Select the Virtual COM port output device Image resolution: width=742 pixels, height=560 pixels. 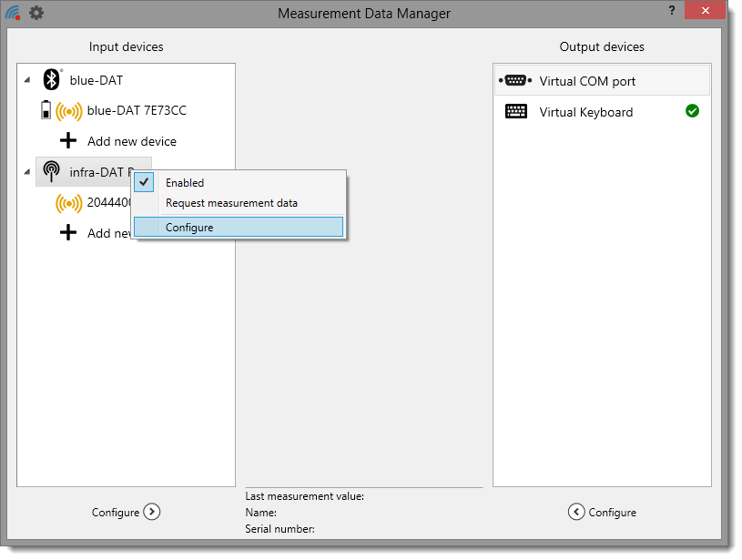(587, 81)
